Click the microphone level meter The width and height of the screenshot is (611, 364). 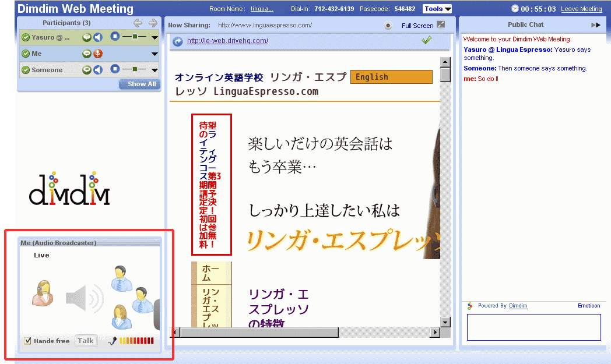click(136, 341)
